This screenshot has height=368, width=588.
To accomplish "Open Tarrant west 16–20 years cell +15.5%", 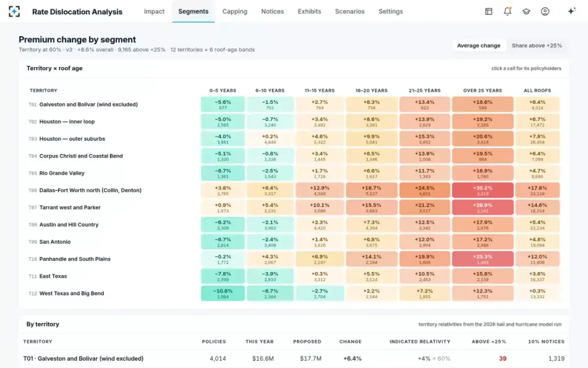I will click(371, 208).
